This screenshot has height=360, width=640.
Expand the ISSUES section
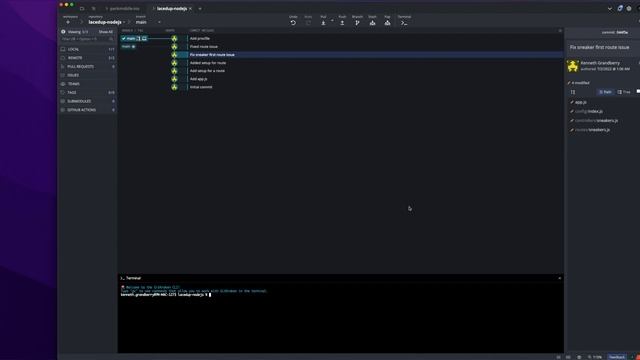click(88, 75)
